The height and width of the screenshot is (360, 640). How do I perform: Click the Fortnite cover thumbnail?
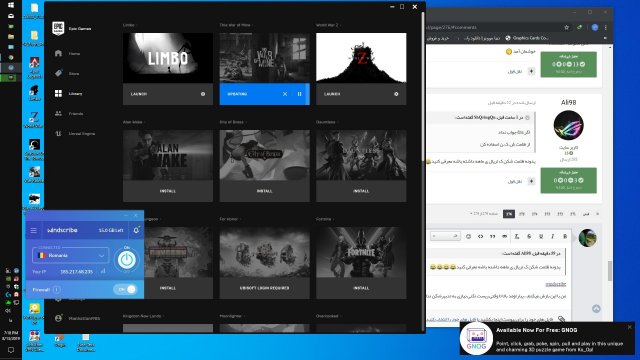(x=361, y=252)
